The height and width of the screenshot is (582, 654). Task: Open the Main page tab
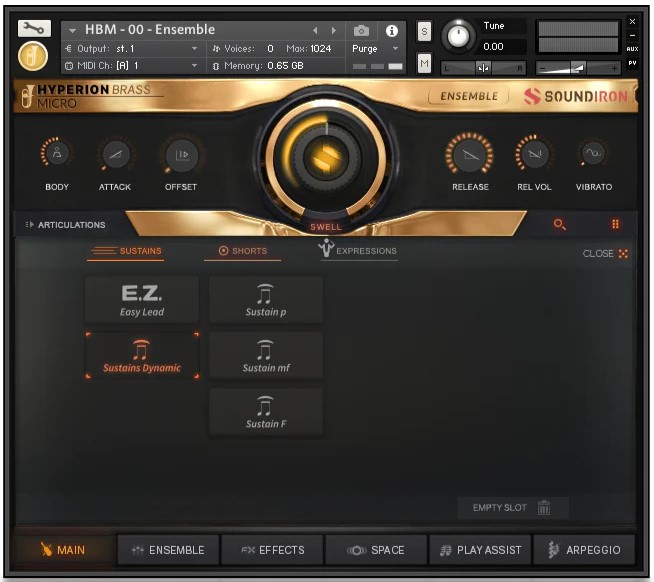point(64,550)
